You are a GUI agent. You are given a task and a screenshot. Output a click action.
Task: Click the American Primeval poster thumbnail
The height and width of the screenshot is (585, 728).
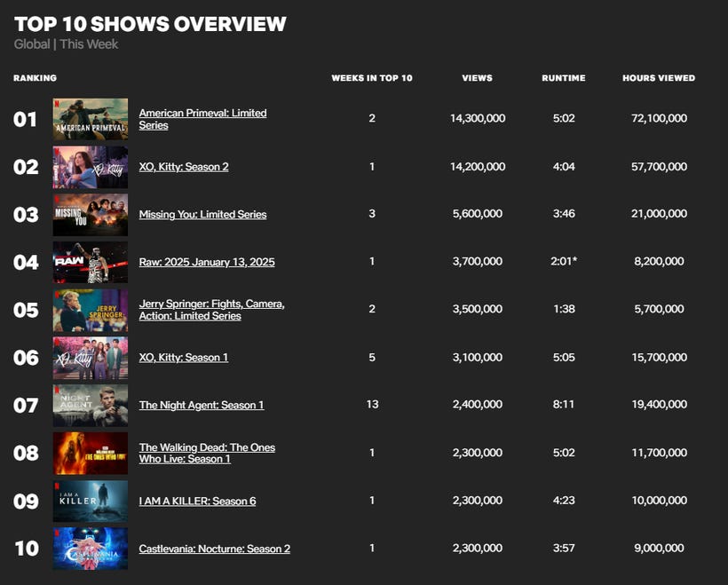tap(90, 119)
